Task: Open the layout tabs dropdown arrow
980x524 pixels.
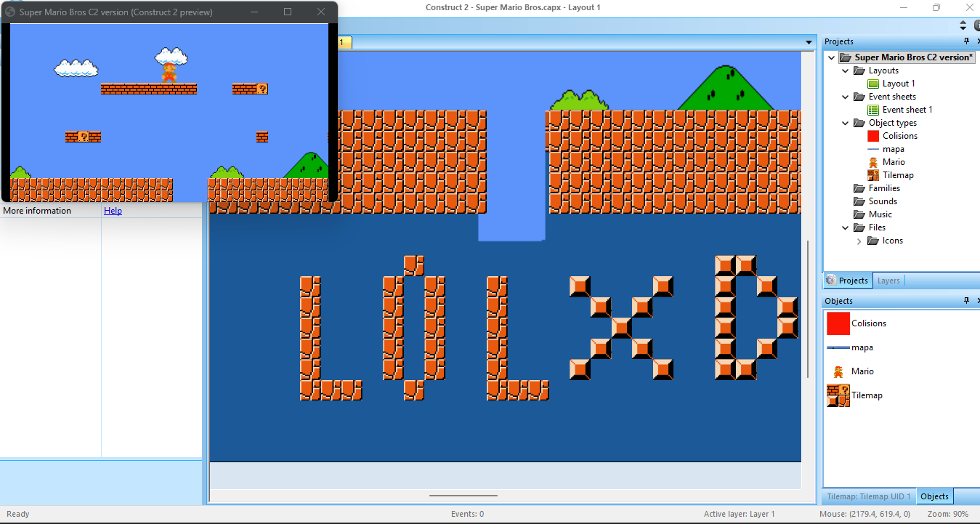Action: (x=809, y=43)
